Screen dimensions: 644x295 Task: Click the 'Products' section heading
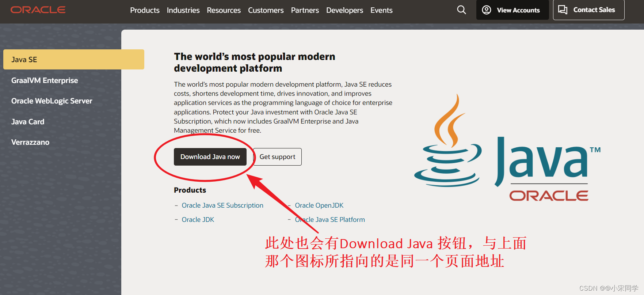[x=190, y=190]
